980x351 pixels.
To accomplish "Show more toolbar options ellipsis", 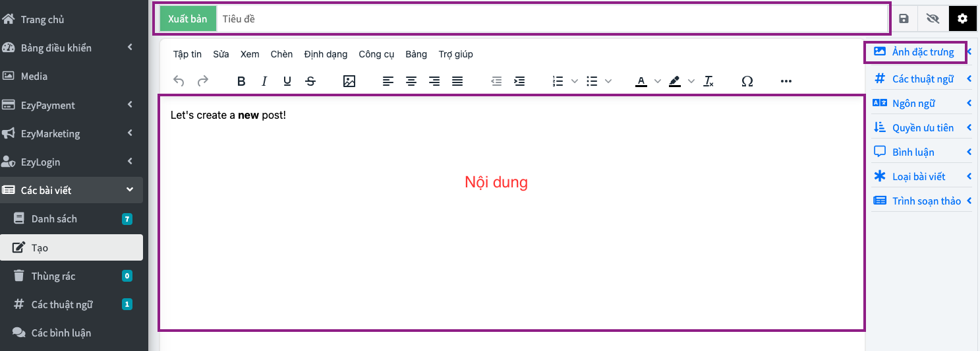I will pyautogui.click(x=786, y=81).
